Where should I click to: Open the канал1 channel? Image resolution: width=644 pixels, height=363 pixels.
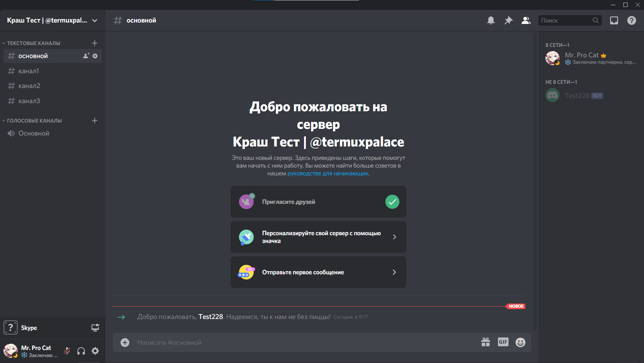point(53,71)
